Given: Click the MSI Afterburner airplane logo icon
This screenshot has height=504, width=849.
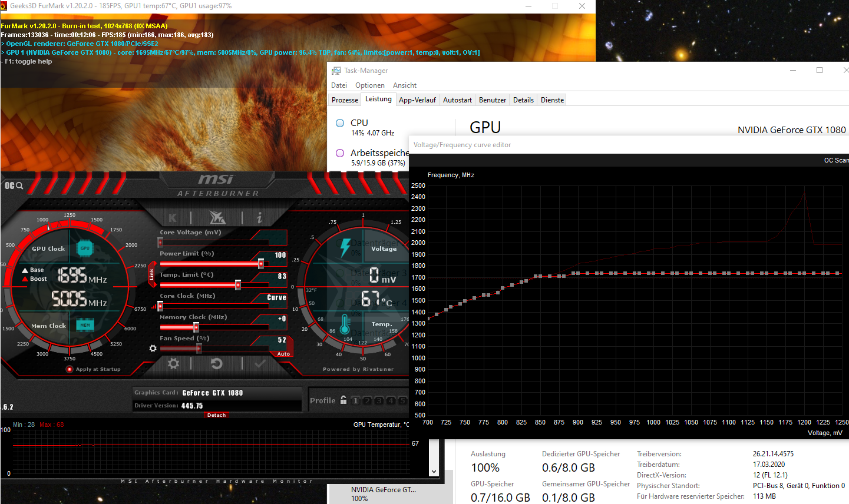Looking at the screenshot, I should (217, 218).
